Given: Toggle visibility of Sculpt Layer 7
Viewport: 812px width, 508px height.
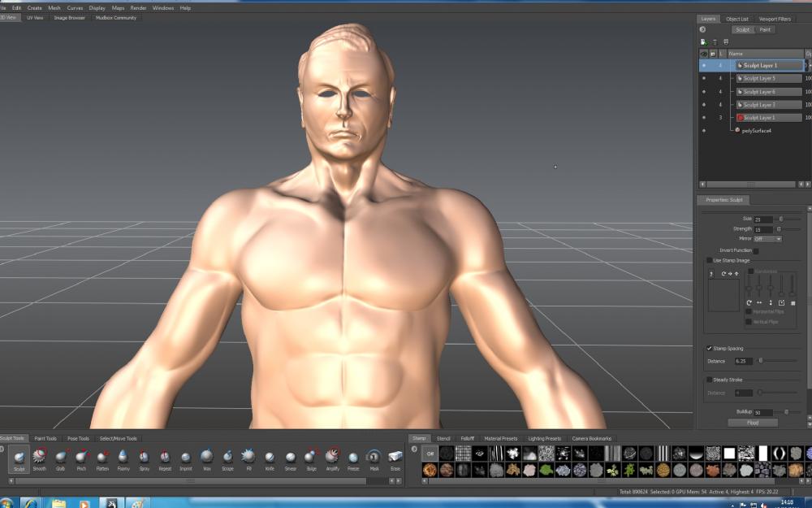Looking at the screenshot, I should click(x=703, y=105).
